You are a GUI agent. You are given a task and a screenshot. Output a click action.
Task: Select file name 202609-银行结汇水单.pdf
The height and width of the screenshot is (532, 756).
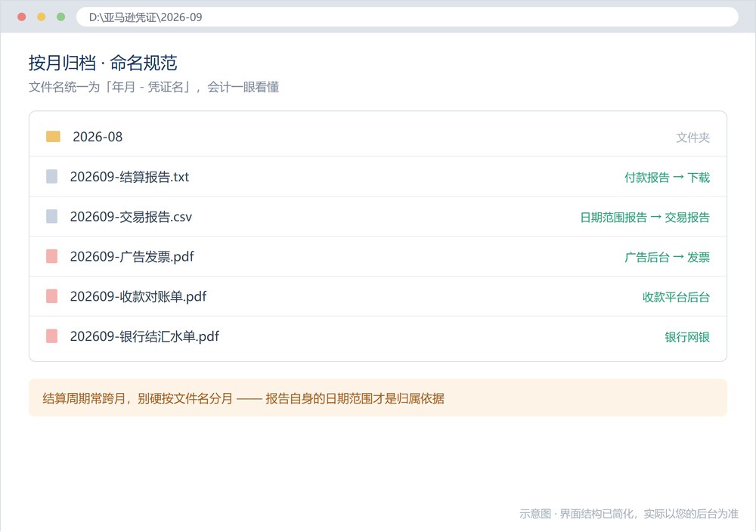click(x=144, y=337)
